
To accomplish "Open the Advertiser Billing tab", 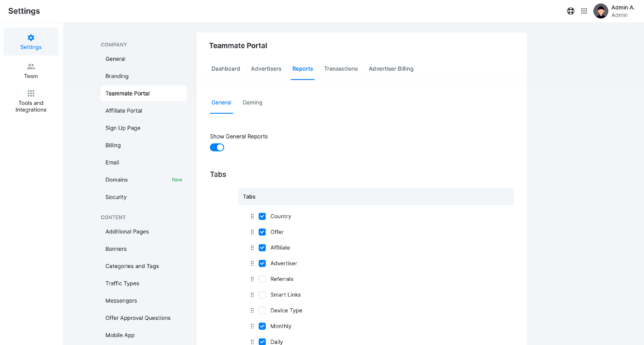I will (391, 69).
